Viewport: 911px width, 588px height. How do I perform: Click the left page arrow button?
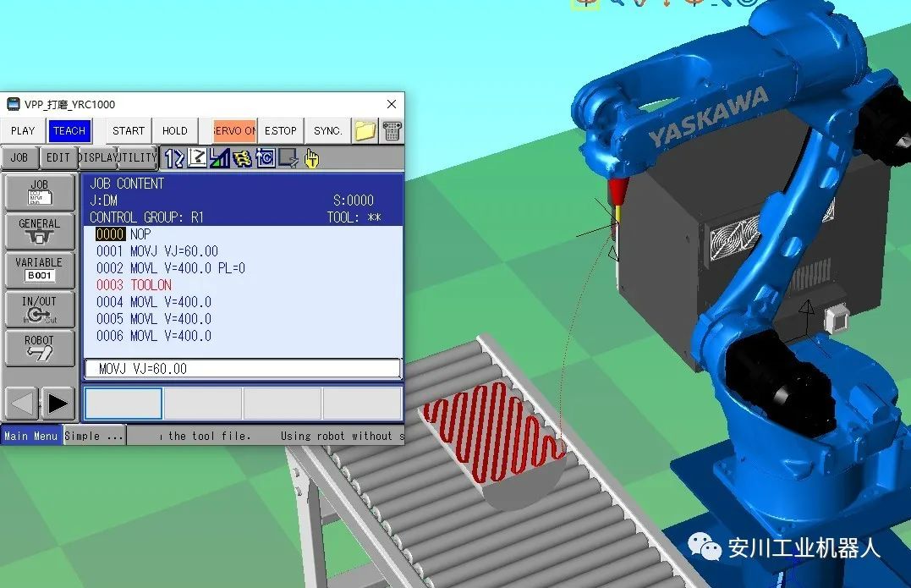[x=22, y=404]
